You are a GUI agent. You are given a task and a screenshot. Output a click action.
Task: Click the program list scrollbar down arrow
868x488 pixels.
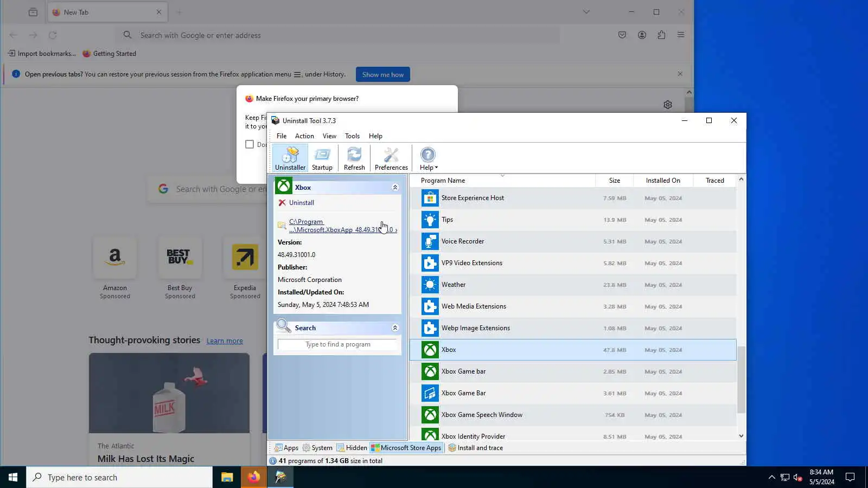[741, 436]
